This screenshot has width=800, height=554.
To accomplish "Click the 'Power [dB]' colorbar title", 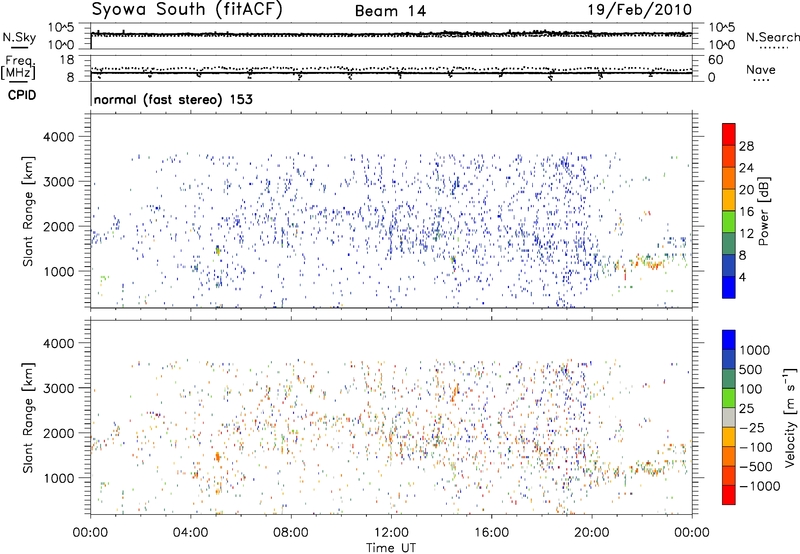I will click(763, 211).
